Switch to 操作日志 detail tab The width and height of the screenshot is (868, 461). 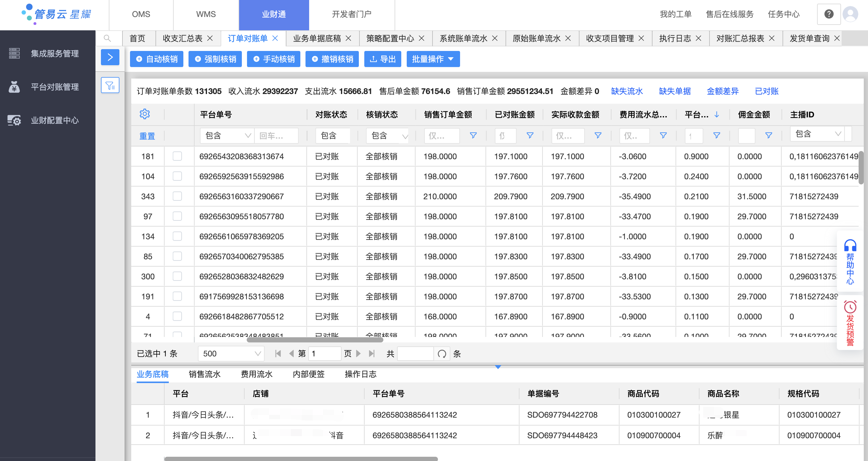[x=361, y=374]
